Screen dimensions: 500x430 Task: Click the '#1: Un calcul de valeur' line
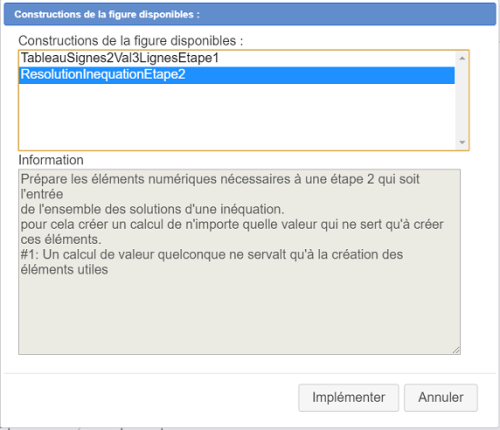[212, 255]
